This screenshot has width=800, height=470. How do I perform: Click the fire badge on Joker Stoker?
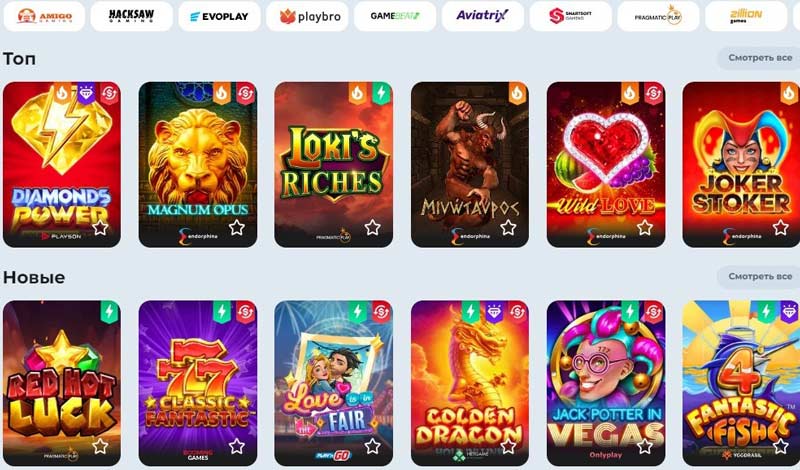pyautogui.click(x=789, y=93)
